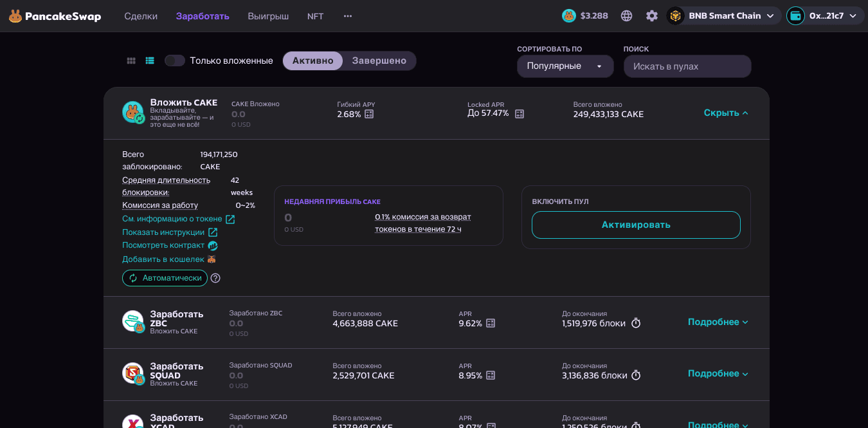This screenshot has width=868, height=428.
Task: Open the Выигрыш menu
Action: click(x=268, y=16)
